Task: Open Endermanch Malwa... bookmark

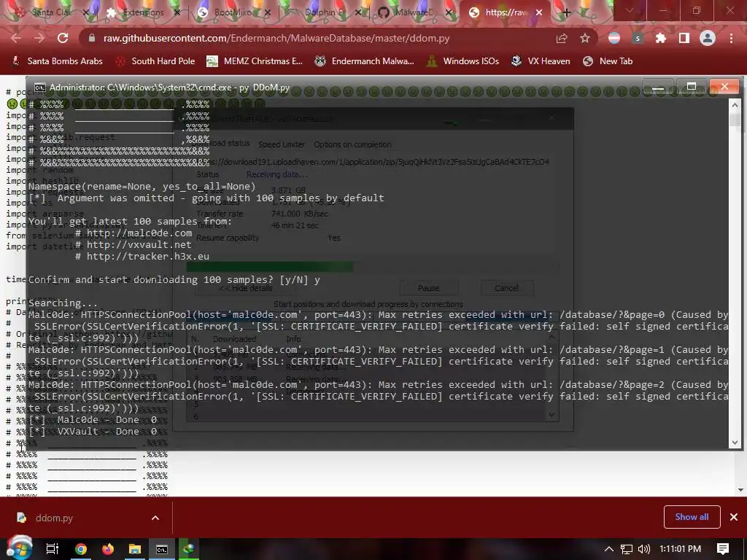Action: pyautogui.click(x=365, y=61)
